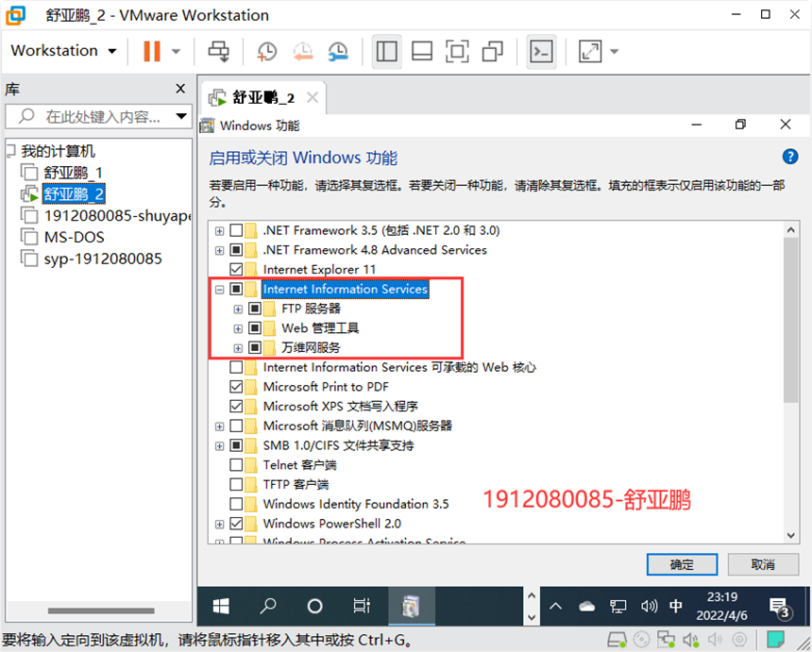The height and width of the screenshot is (652, 812).
Task: Toggle the library sidebar panel
Action: pyautogui.click(x=386, y=52)
